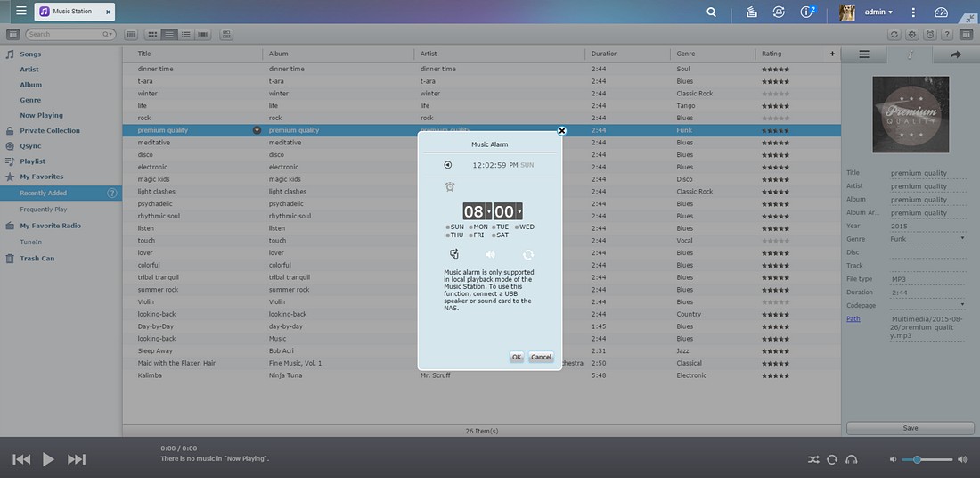Open Songs in the sidebar
The width and height of the screenshot is (980, 478).
[30, 54]
